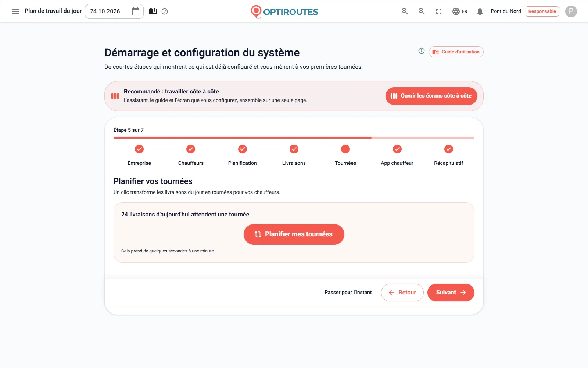Open the user avatar P menu
The height and width of the screenshot is (368, 588).
coord(571,11)
